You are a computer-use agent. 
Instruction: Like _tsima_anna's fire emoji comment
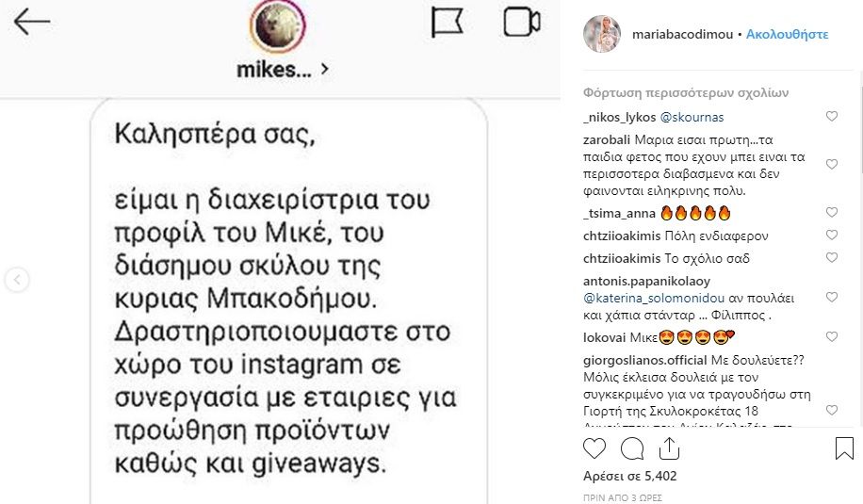(832, 212)
